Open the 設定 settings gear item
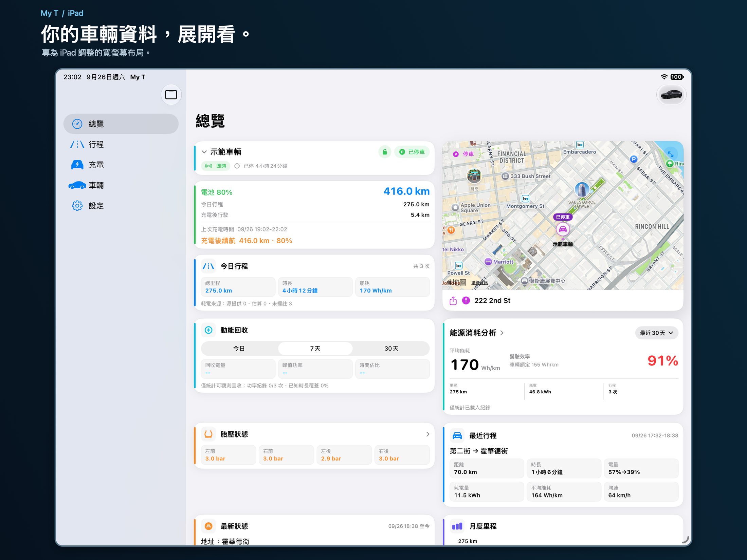The height and width of the screenshot is (560, 747). tap(121, 206)
